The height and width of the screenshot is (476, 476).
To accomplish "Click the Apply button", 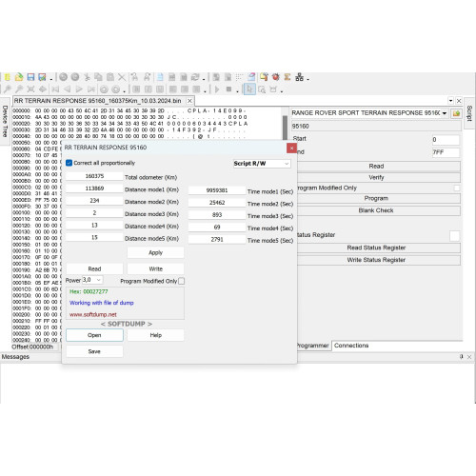I will pos(155,252).
